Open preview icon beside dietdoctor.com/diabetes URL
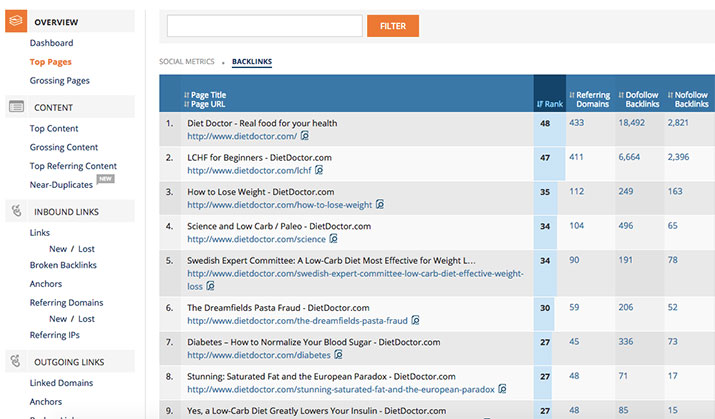This screenshot has width=715, height=419. tap(338, 354)
